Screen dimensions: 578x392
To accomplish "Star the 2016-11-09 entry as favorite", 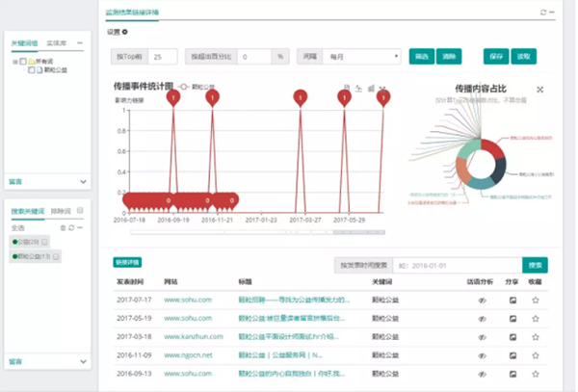I will 536,355.
